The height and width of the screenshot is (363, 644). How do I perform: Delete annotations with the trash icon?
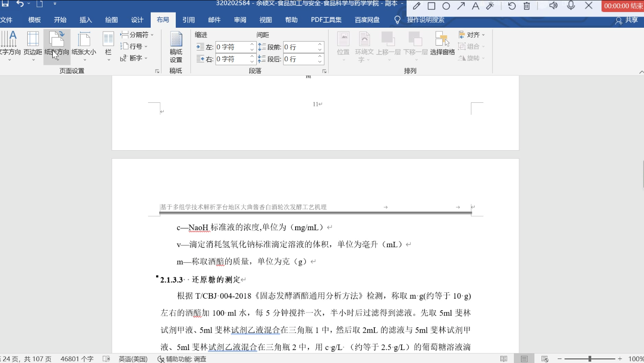pyautogui.click(x=527, y=6)
